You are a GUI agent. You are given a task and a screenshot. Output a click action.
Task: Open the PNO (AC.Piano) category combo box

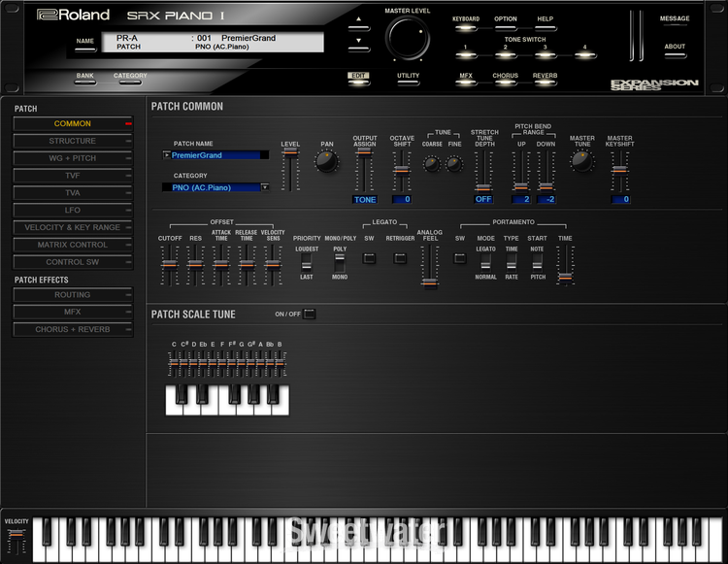pos(215,187)
